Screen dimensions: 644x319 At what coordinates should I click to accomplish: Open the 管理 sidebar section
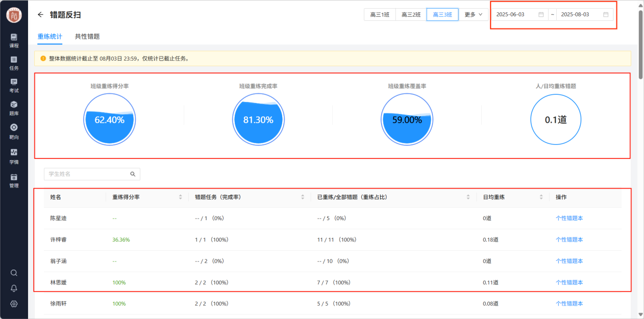(14, 180)
